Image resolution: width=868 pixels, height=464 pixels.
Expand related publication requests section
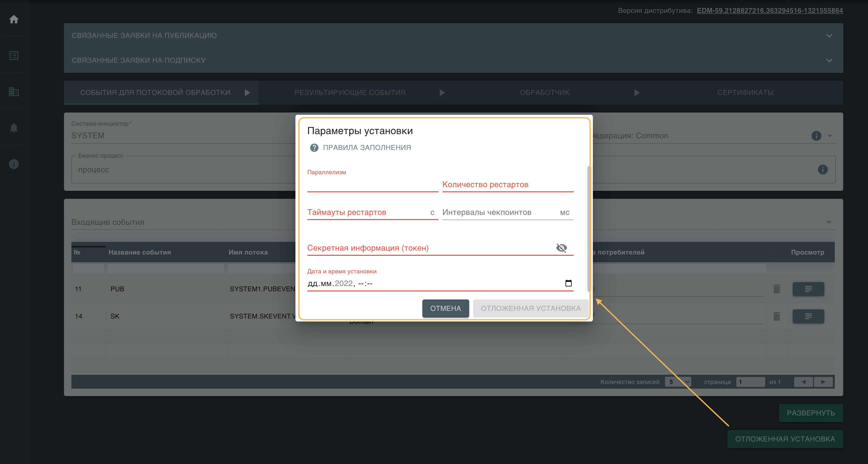click(829, 36)
